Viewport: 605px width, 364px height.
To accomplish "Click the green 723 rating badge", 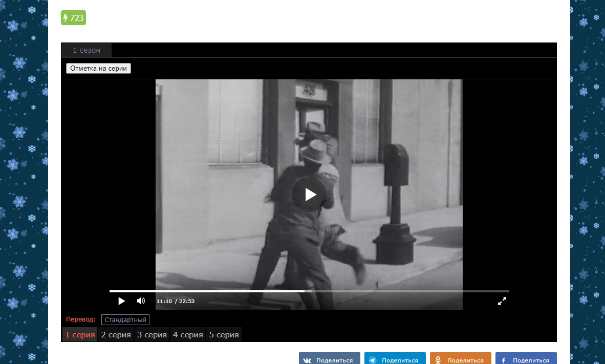I will (x=73, y=18).
